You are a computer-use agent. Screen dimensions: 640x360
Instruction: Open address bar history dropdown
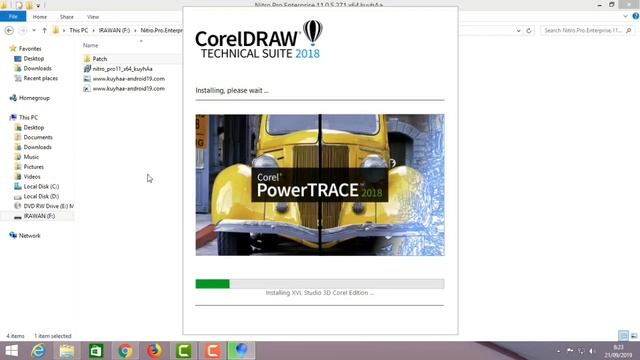[518, 31]
